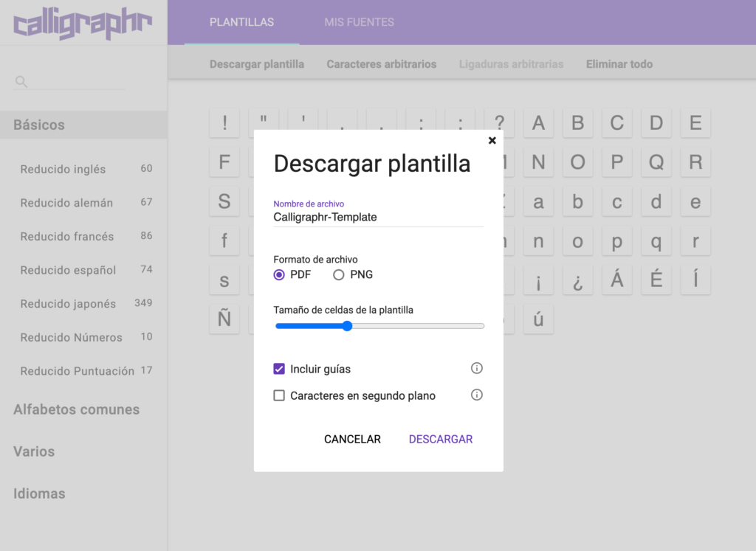Select the Ñ character tile
Screen dimensions: 756x551
coord(224,319)
